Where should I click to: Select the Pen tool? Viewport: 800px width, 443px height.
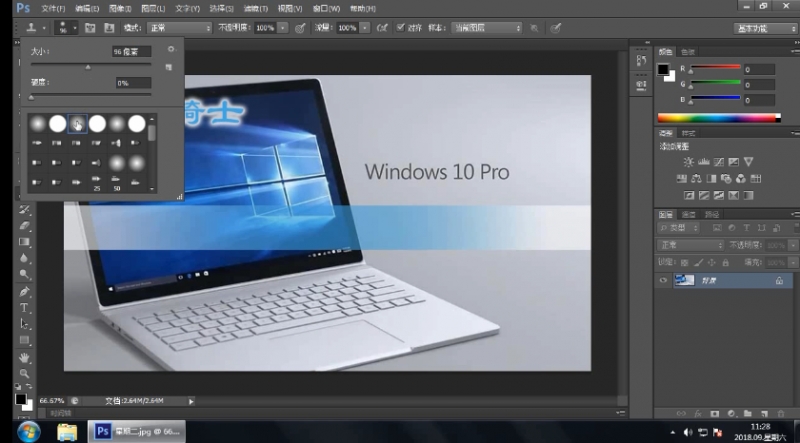24,291
